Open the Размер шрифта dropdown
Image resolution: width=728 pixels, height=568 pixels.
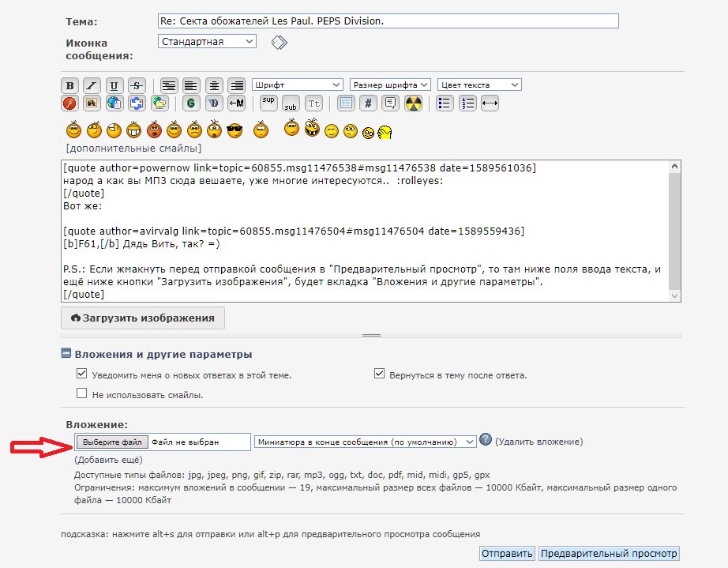[x=390, y=85]
